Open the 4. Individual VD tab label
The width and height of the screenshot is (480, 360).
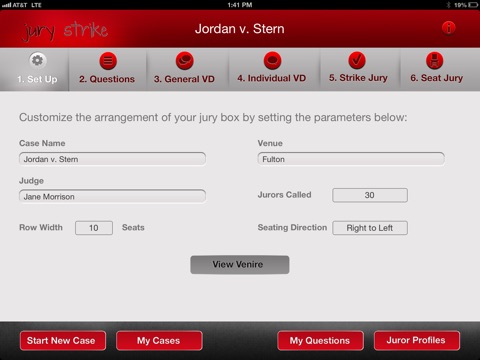272,78
